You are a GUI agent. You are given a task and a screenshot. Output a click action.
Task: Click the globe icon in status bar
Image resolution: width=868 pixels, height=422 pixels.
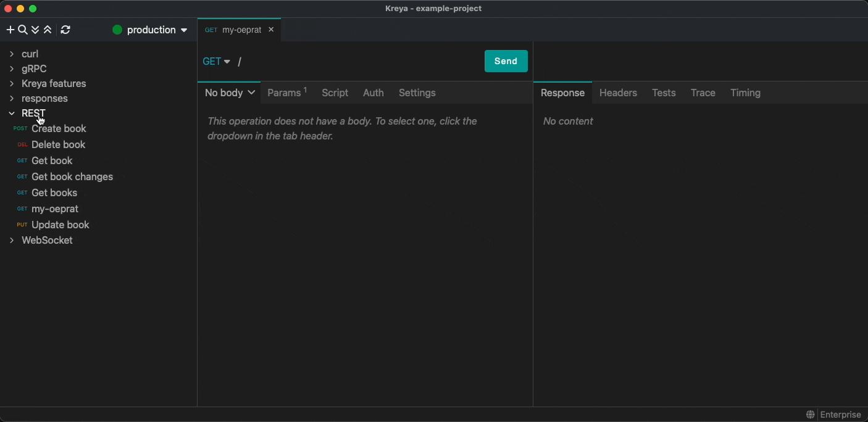pyautogui.click(x=811, y=415)
